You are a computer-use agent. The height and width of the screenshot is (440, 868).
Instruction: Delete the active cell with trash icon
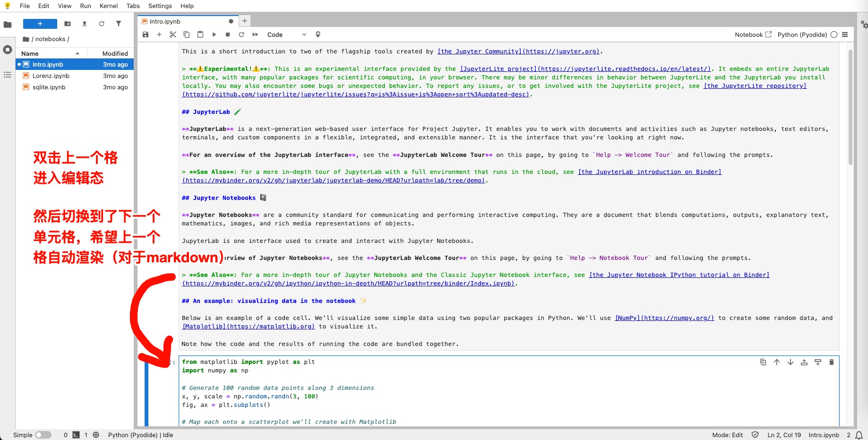[832, 362]
